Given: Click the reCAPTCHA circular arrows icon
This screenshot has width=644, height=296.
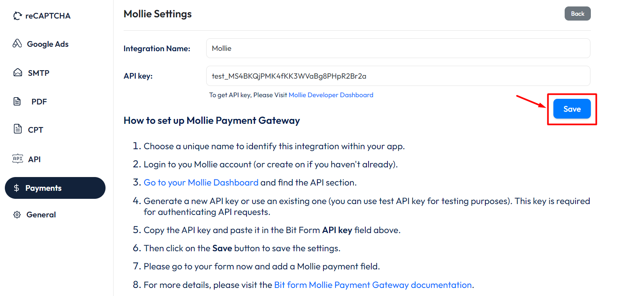Looking at the screenshot, I should 17,16.
